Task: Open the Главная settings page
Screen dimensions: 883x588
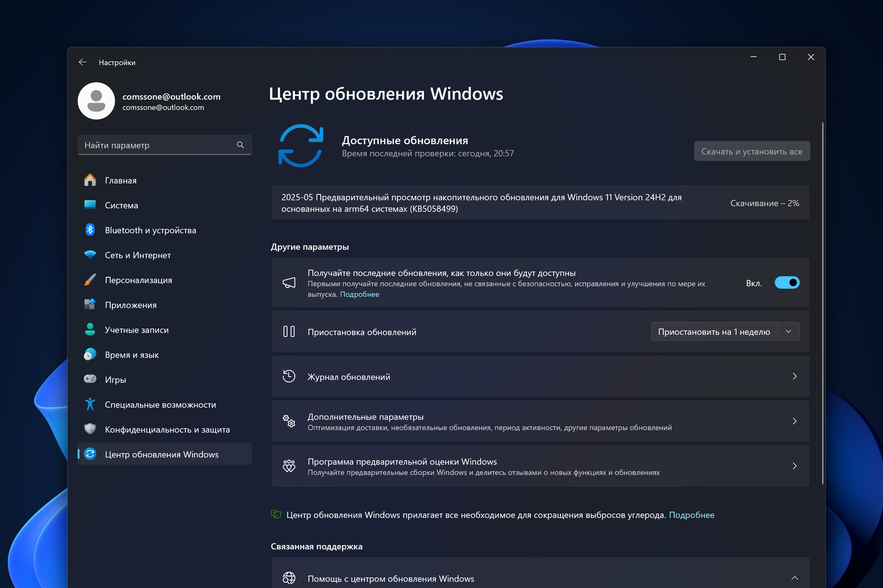Action: (165, 180)
